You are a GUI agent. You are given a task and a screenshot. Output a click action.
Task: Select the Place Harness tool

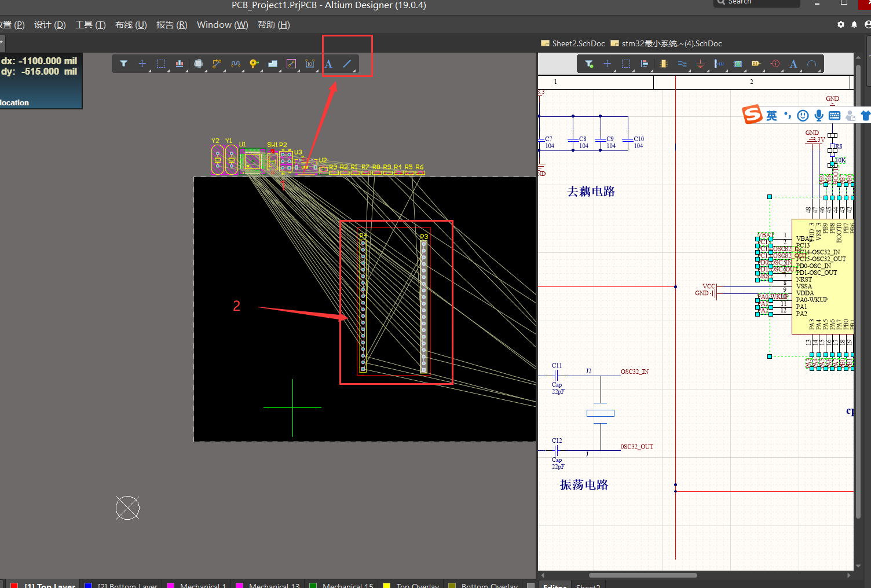tap(719, 64)
